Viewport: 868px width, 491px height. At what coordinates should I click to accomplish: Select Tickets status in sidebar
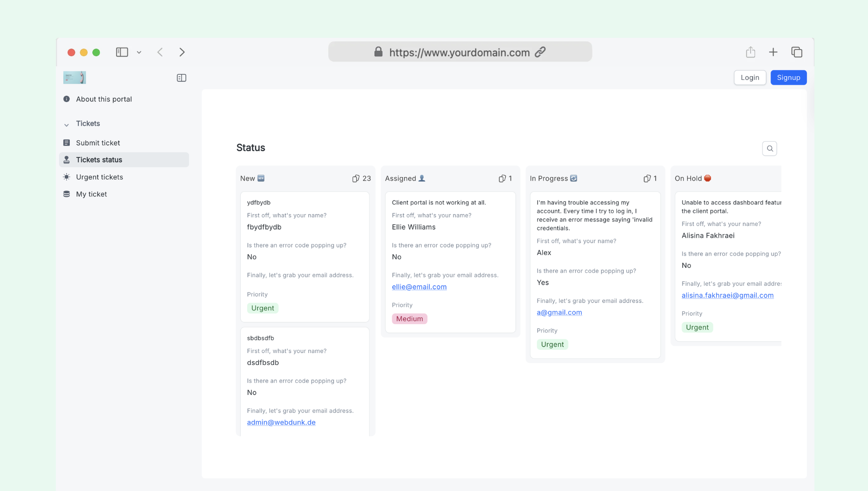pos(124,160)
